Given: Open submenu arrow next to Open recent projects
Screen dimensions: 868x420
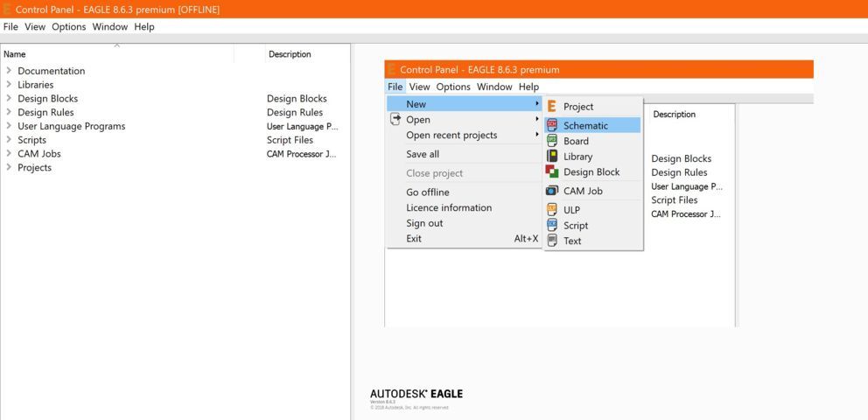Looking at the screenshot, I should [537, 135].
